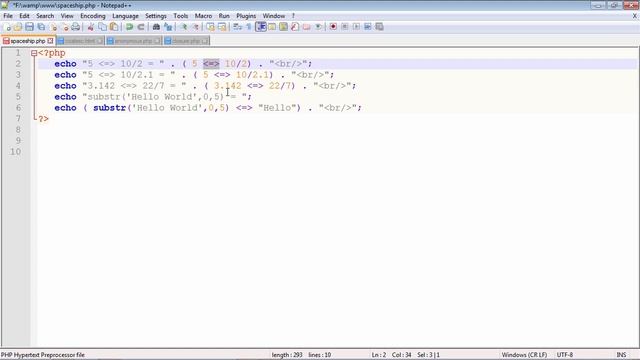The height and width of the screenshot is (360, 640).
Task: Open the Edit menu
Action: point(24,16)
